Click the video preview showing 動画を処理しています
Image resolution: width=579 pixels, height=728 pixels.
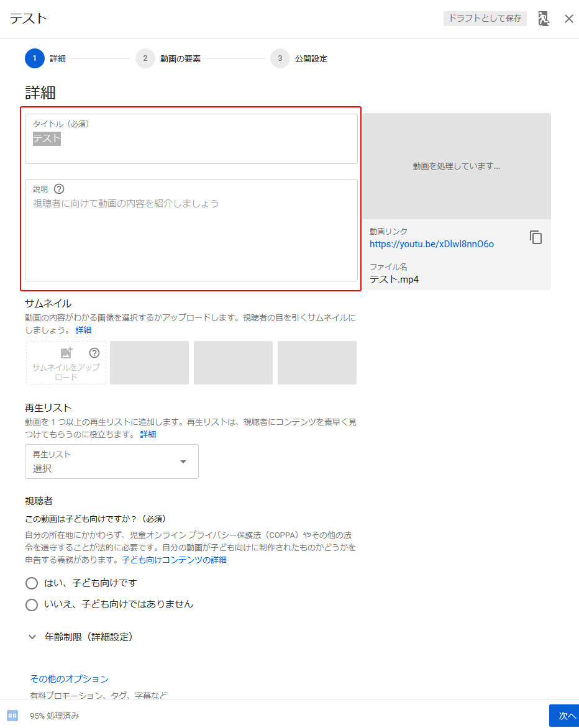pyautogui.click(x=457, y=166)
